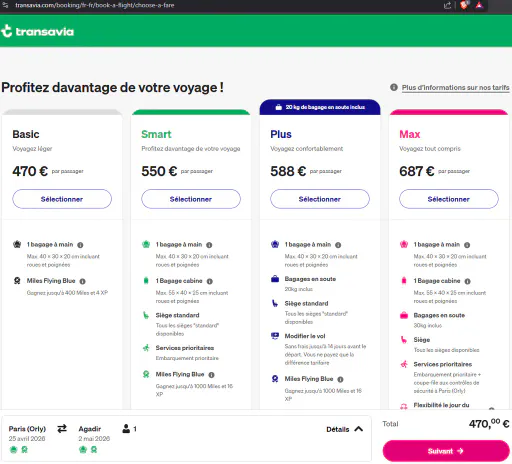Open info for Plus Miles Flying Blue
The image size is (512, 464).
point(340,379)
